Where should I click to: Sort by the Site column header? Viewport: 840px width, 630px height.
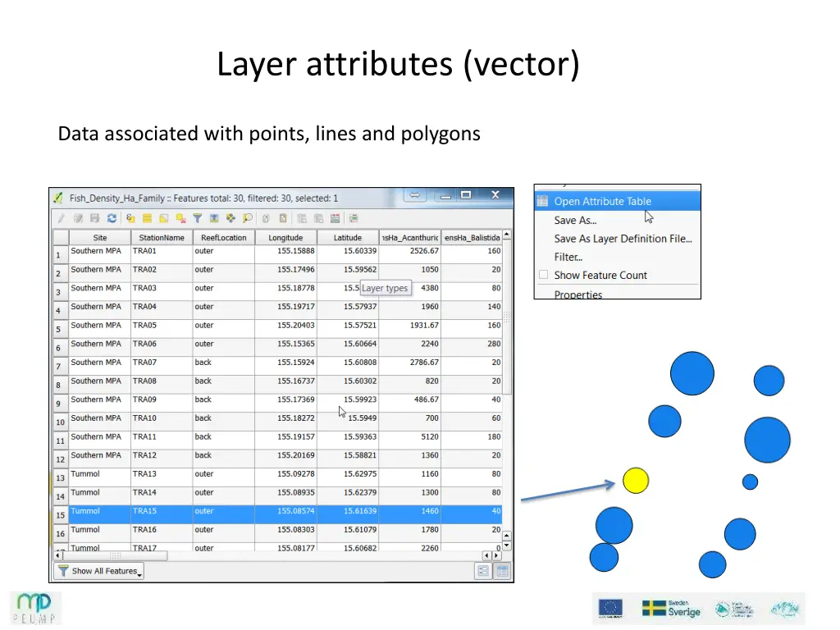(99, 237)
